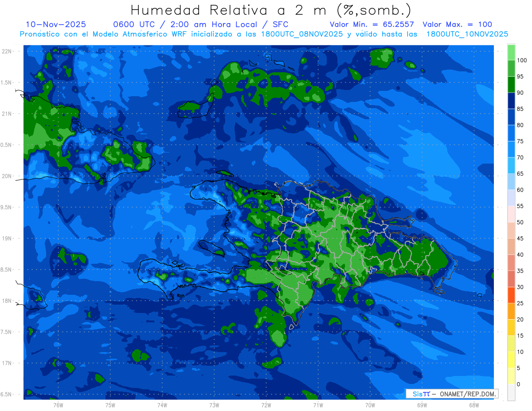The image size is (532, 411).
Task: Click the longitude axis label '76W'
Action: pos(58,405)
